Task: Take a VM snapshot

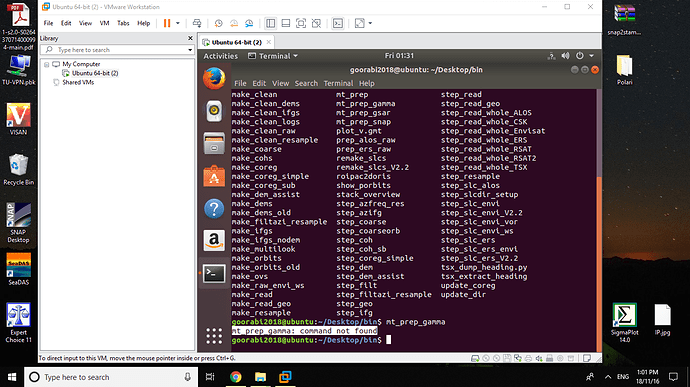Action: click(x=218, y=23)
